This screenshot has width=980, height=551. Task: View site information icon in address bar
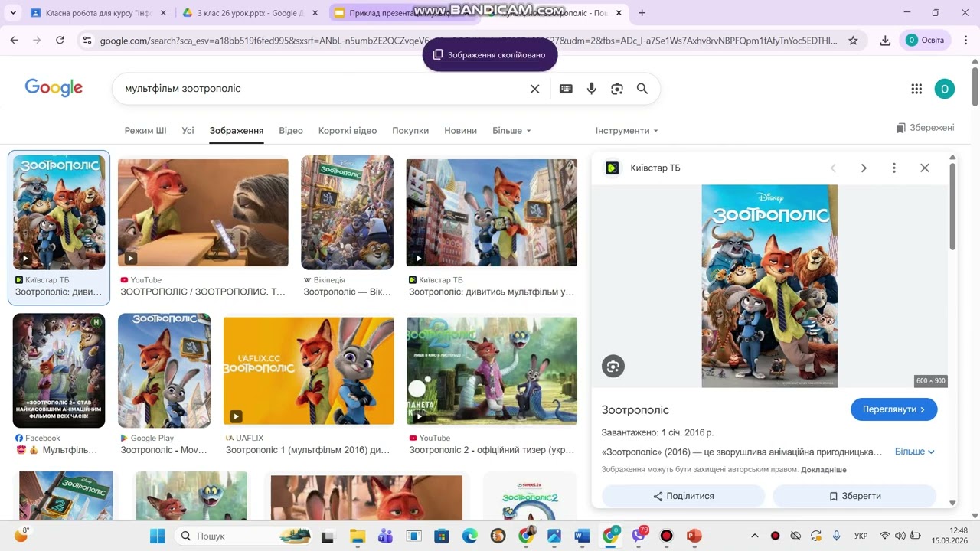[x=87, y=41]
